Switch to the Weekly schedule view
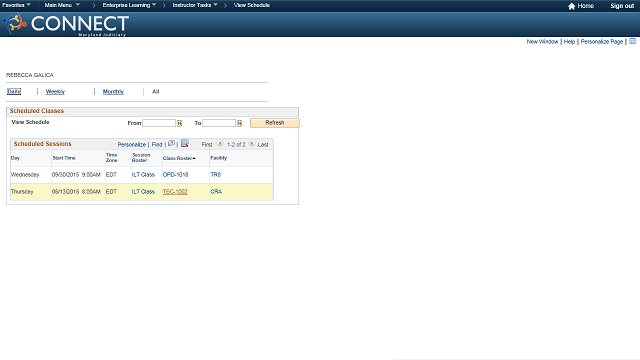The image size is (640, 360). coord(55,92)
